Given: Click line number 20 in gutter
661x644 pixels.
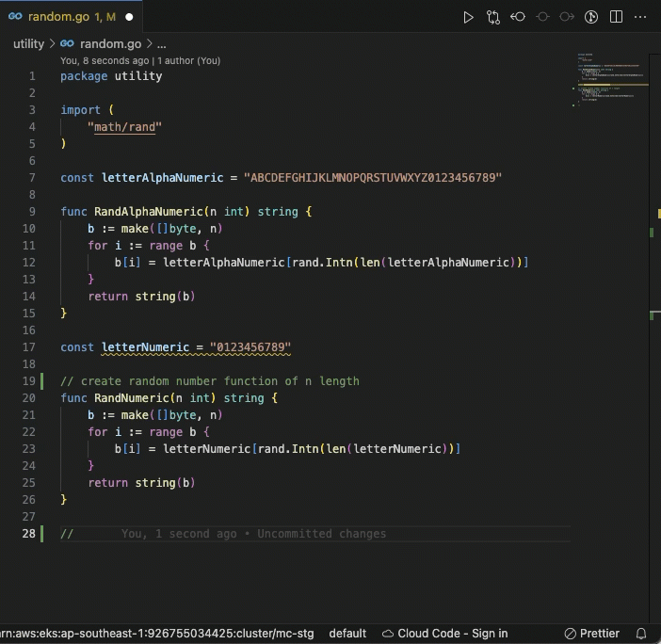Looking at the screenshot, I should pos(28,398).
